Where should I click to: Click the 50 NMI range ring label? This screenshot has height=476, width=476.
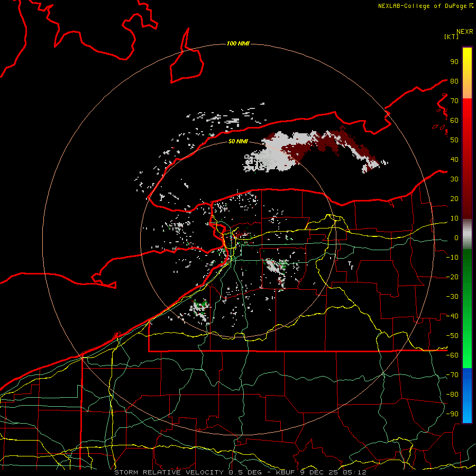[x=238, y=141]
